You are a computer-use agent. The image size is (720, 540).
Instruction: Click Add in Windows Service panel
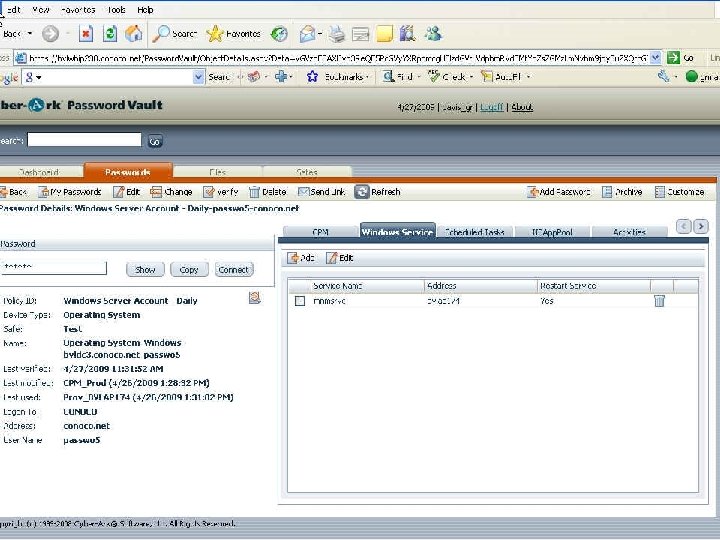pyautogui.click(x=301, y=258)
